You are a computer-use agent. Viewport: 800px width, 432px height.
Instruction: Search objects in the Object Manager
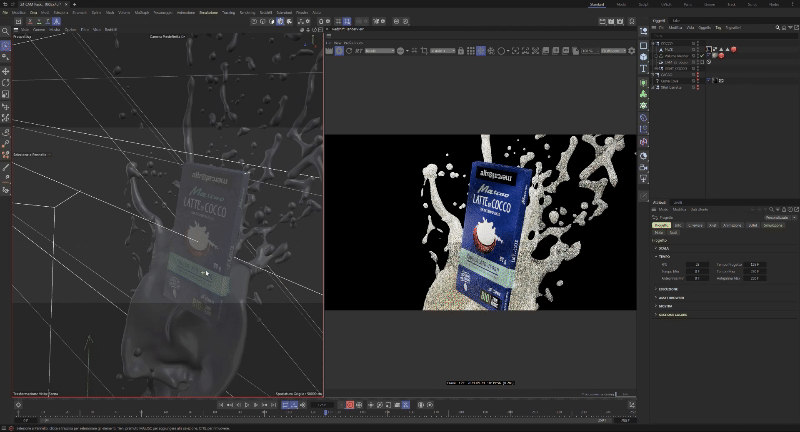[778, 28]
